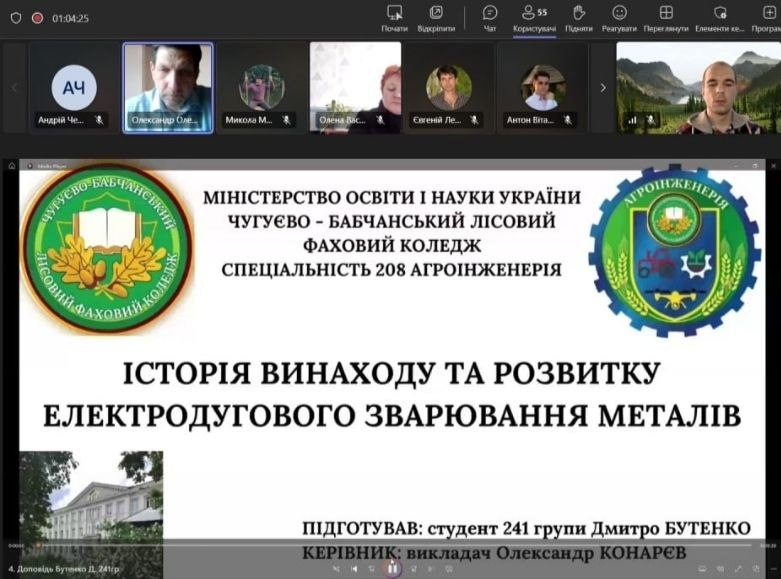The height and width of the screenshot is (579, 781).
Task: Pause the media player video
Action: point(392,568)
